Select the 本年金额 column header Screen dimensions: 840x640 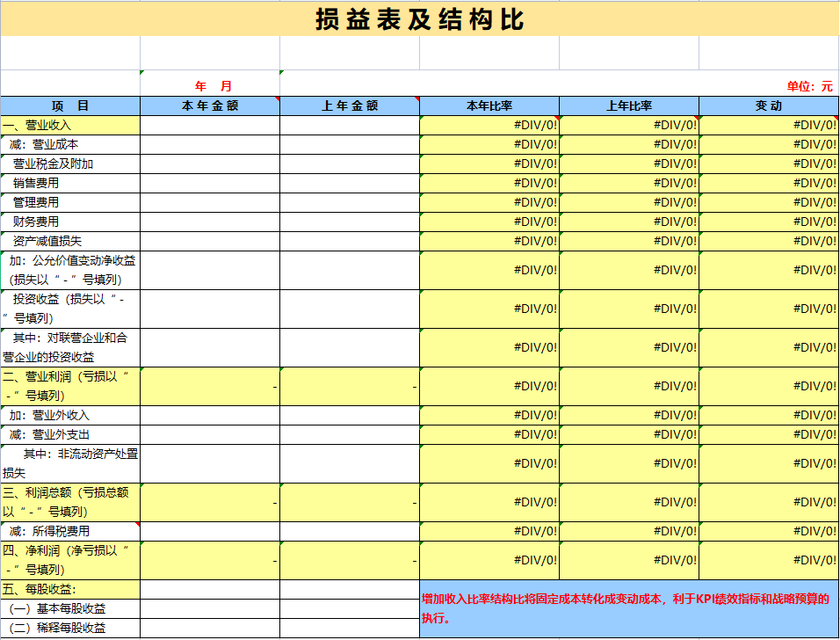[208, 103]
